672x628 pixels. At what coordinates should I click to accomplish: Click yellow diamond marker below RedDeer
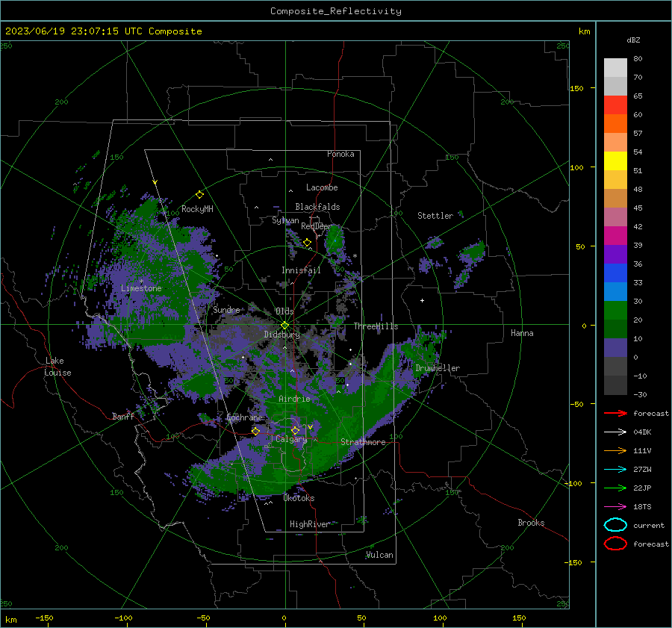307,243
